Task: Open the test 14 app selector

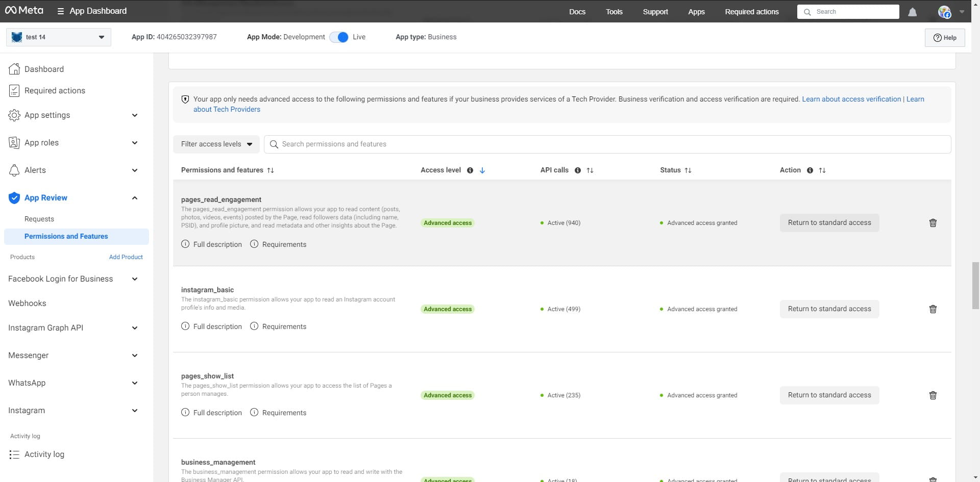Action: pos(59,37)
